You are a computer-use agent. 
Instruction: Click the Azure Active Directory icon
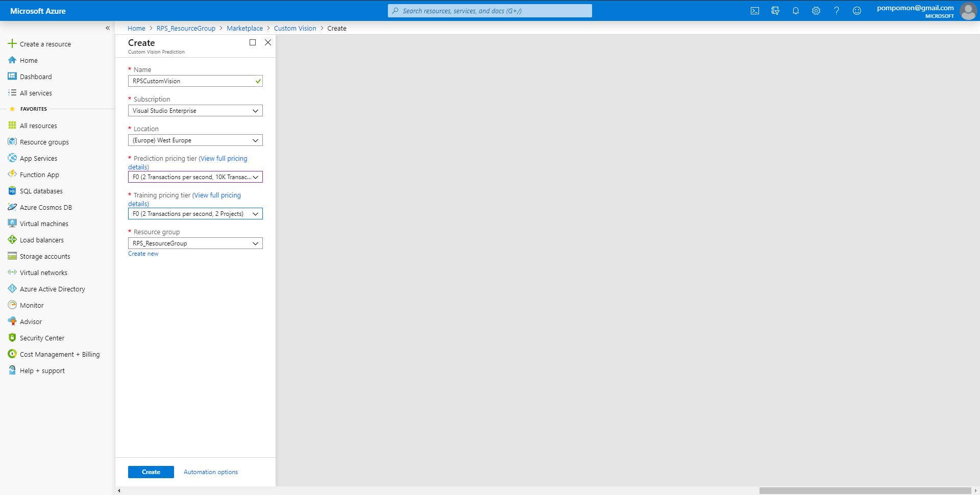pos(12,289)
